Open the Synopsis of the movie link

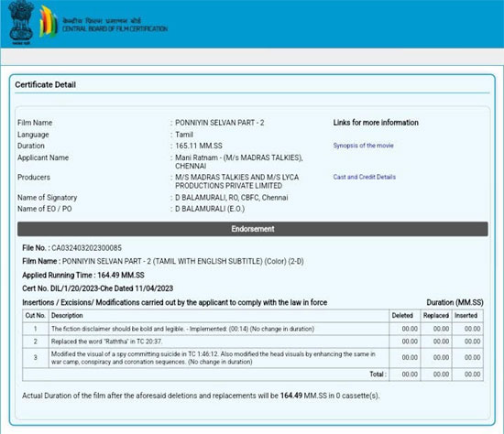363,146
